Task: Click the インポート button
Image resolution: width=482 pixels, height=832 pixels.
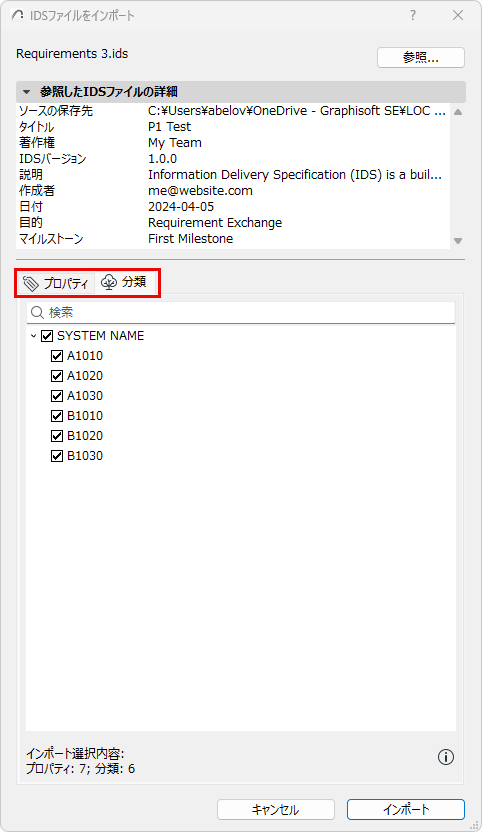Action: (x=406, y=810)
